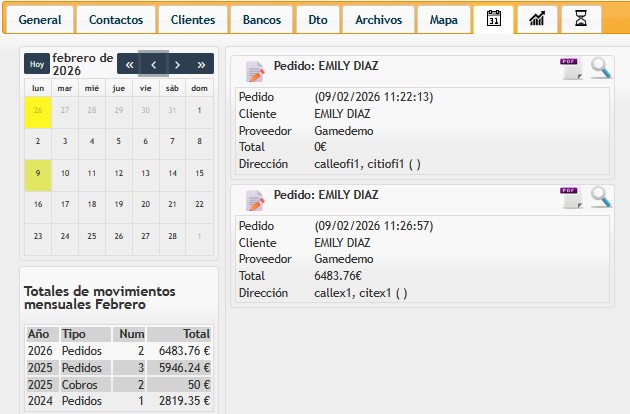Open the Mapa tab
Screen dimensions: 630x414
[x=444, y=19]
